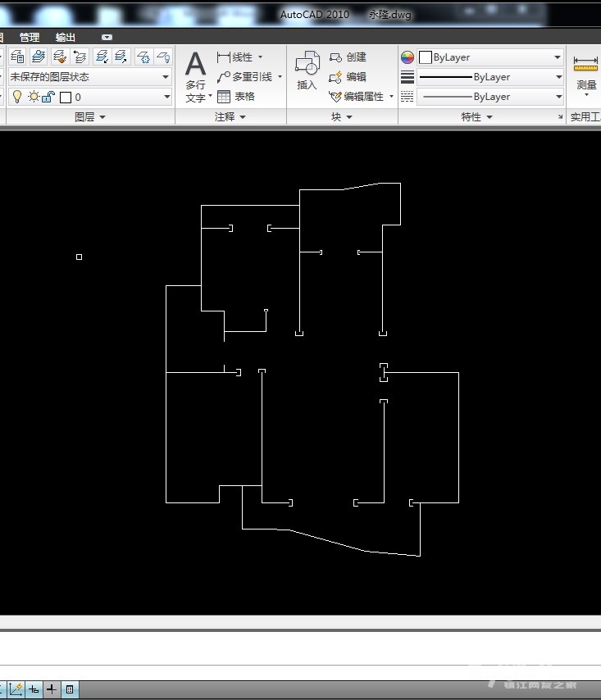Click the Create block (创建) icon
This screenshot has height=700, width=601.
pyautogui.click(x=335, y=57)
